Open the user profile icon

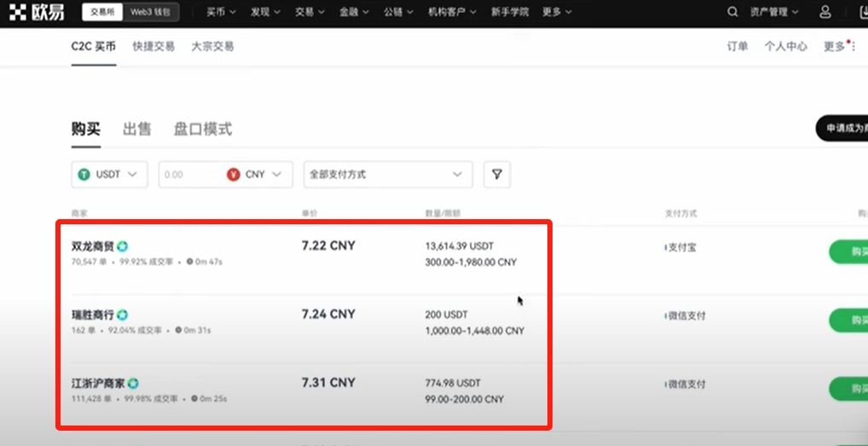click(825, 12)
